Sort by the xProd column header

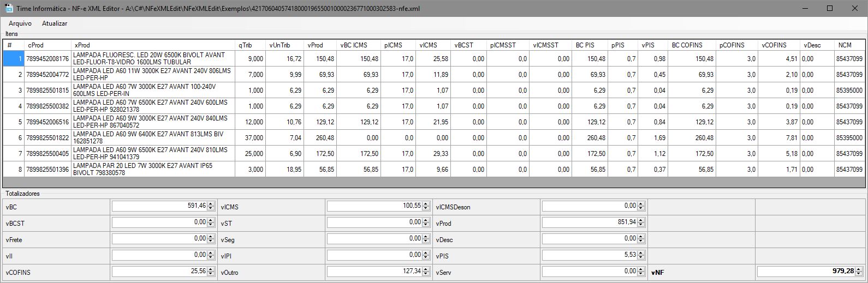coord(153,45)
